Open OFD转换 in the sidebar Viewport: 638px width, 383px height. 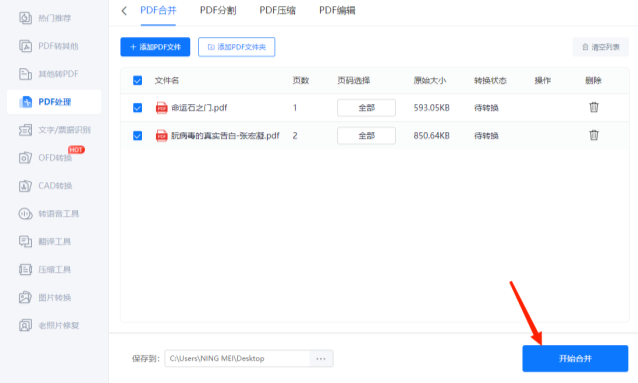click(54, 158)
